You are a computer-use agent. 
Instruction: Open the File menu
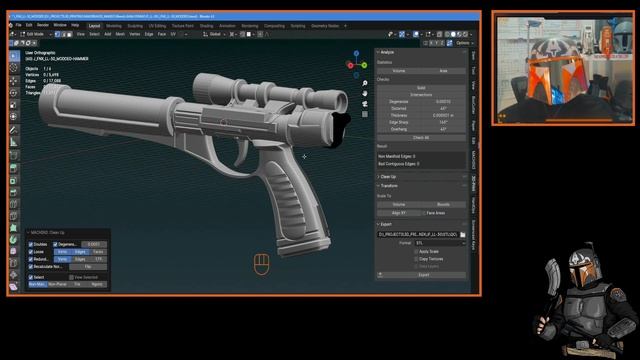(x=18, y=25)
